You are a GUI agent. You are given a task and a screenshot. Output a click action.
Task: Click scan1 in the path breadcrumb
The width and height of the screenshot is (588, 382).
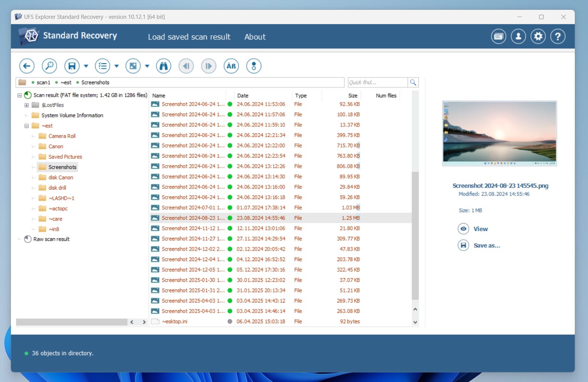43,82
